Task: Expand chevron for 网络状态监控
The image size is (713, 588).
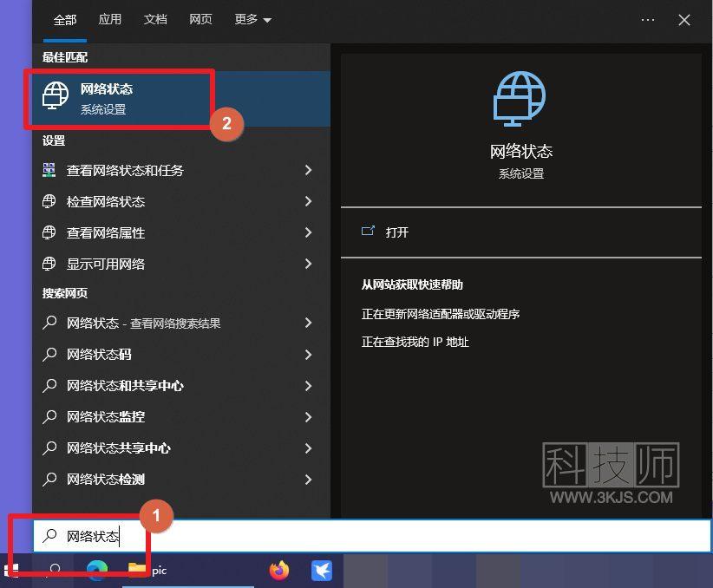Action: click(x=308, y=417)
